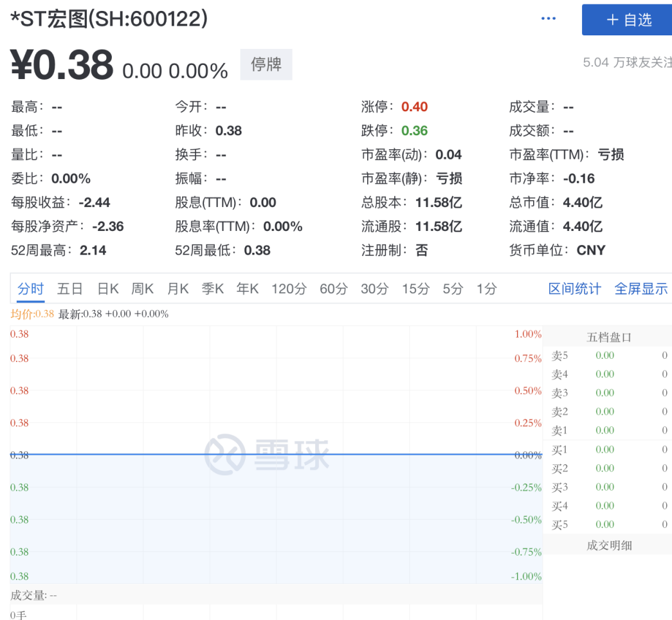Switch to the 季K chart tab
The width and height of the screenshot is (672, 620).
click(213, 289)
